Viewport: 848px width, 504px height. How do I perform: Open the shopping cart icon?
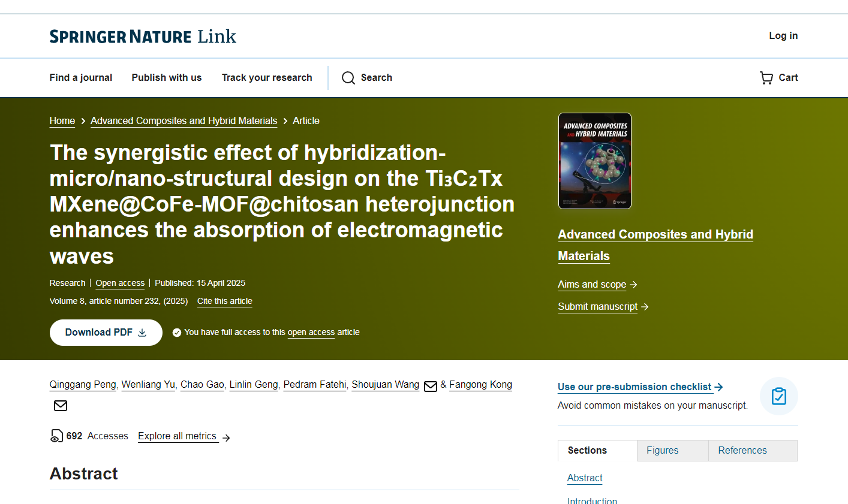tap(766, 78)
